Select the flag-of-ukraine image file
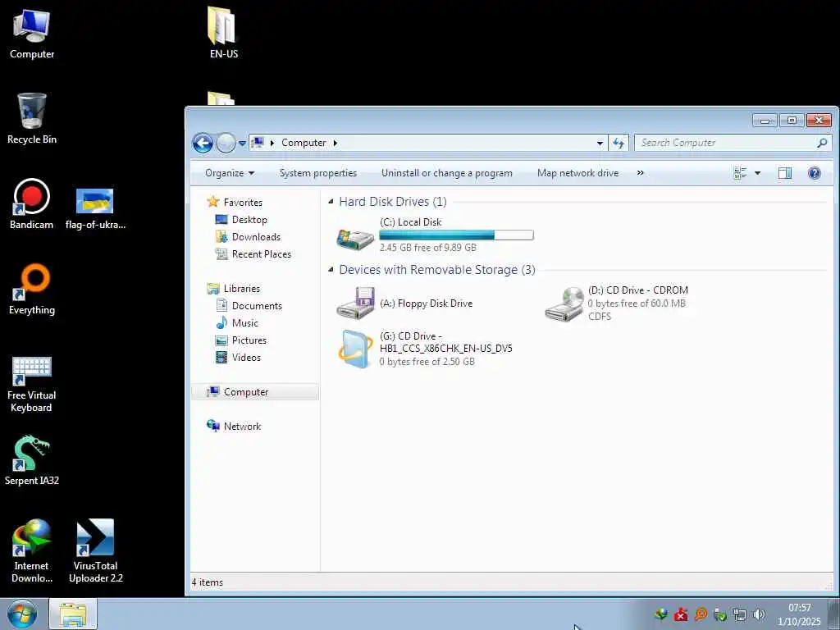 95,209
